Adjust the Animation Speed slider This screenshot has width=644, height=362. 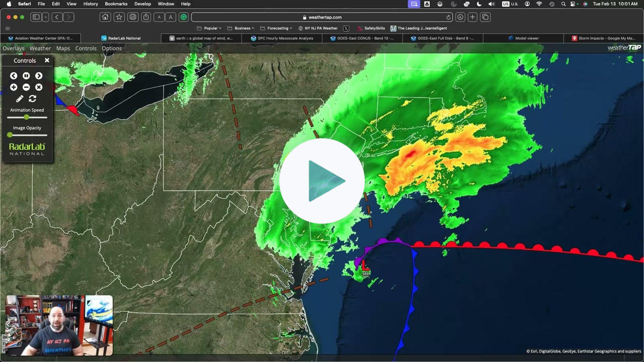pos(27,117)
